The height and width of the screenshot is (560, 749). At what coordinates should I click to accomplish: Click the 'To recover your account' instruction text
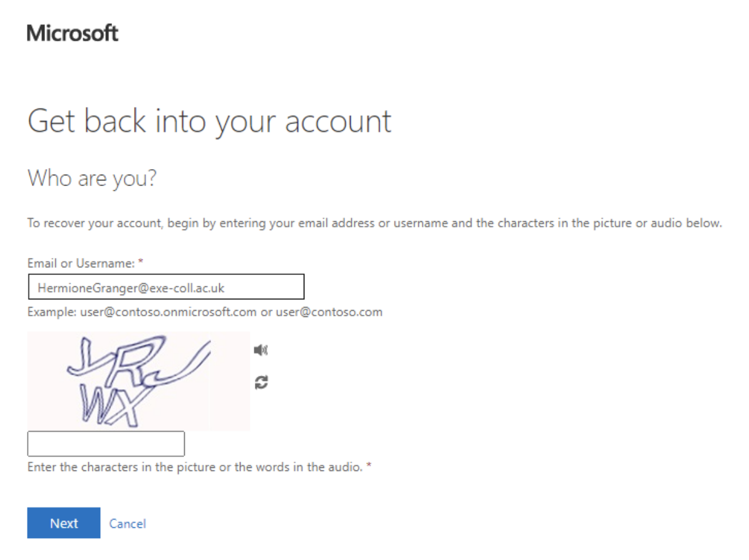pos(374,223)
